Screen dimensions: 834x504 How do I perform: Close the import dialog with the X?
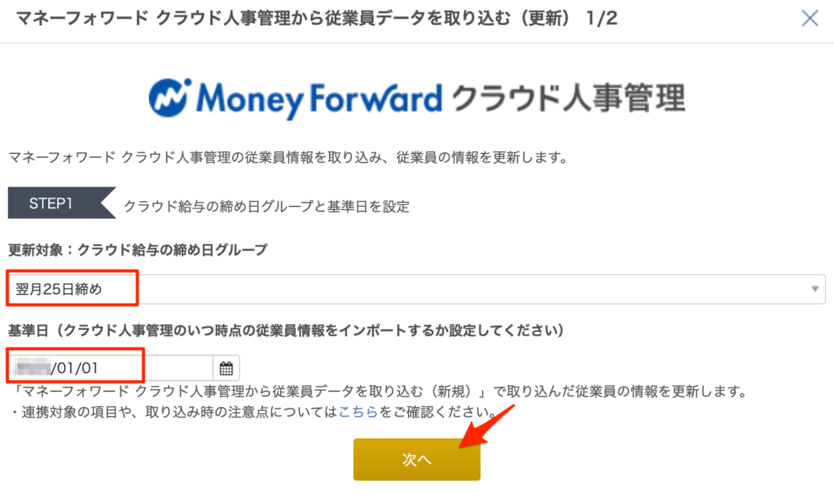pos(810,18)
